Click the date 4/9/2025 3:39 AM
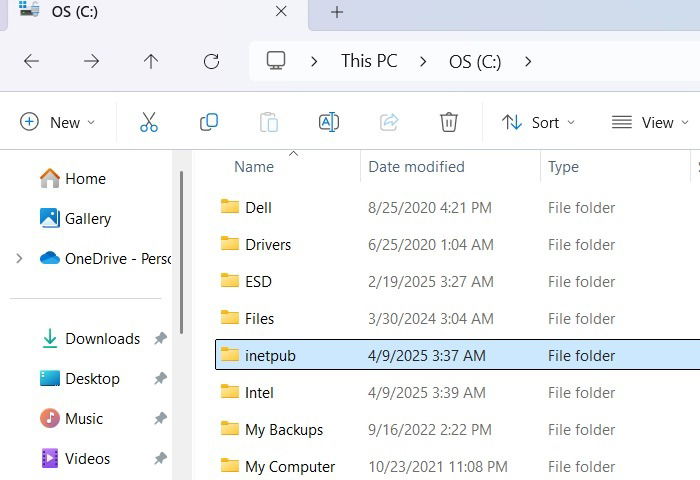Image resolution: width=700 pixels, height=480 pixels. (427, 392)
